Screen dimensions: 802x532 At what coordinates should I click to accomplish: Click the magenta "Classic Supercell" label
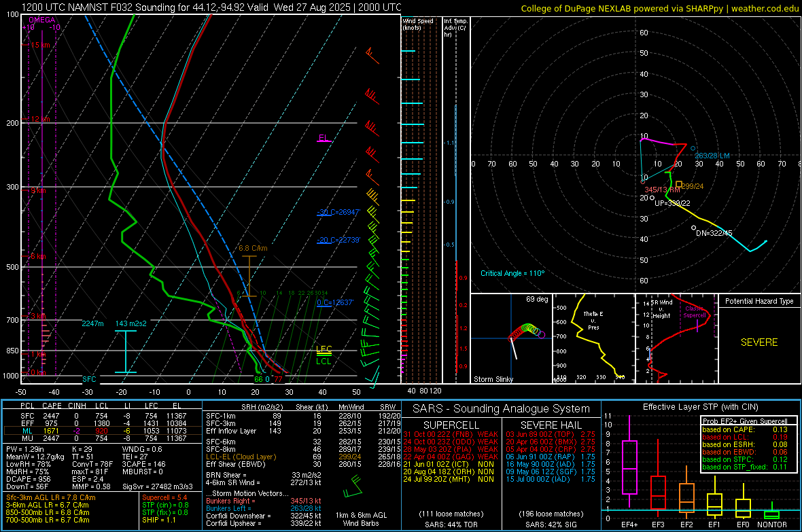tap(694, 312)
